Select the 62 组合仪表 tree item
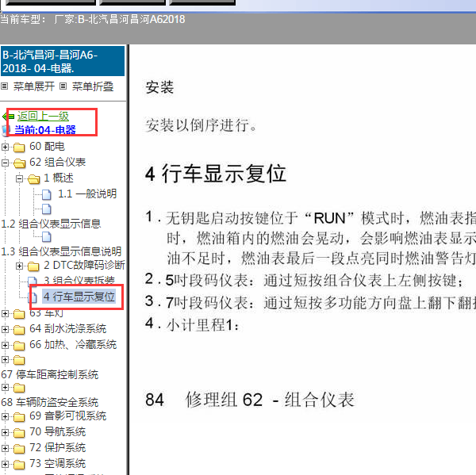The height and width of the screenshot is (475, 476). point(57,162)
